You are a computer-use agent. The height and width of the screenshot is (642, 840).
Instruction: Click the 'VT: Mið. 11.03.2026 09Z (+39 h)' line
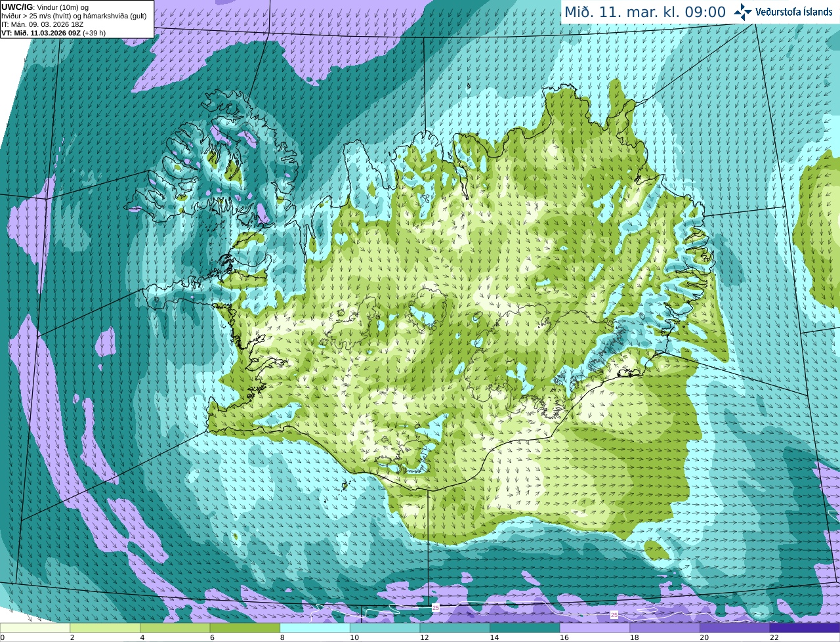tap(53, 33)
